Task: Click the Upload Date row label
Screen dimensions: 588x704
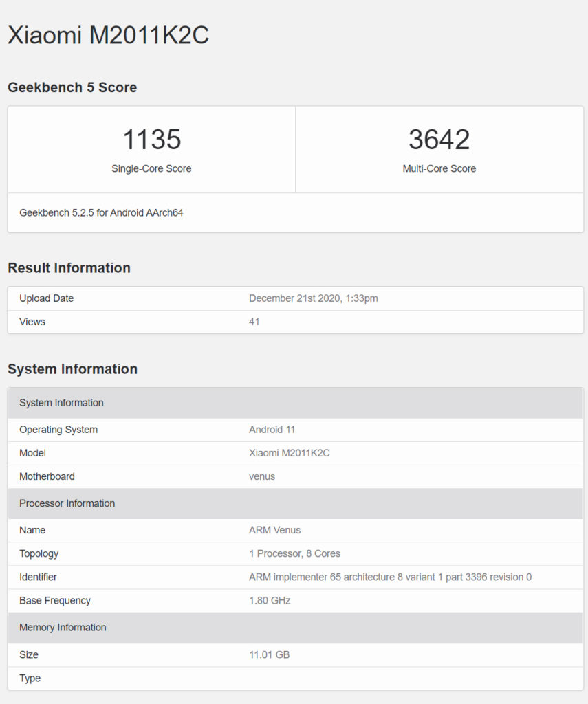Action: [x=46, y=298]
